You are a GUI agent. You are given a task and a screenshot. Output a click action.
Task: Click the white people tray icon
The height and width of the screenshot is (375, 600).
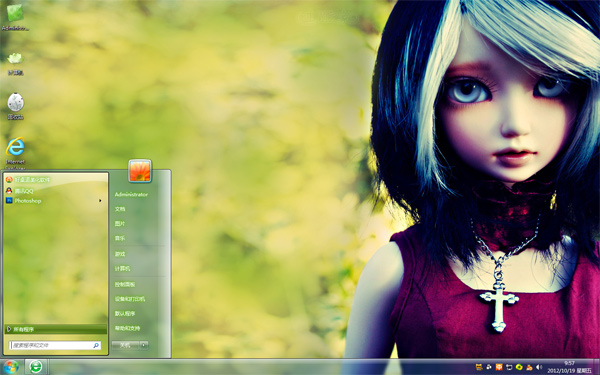point(489,367)
